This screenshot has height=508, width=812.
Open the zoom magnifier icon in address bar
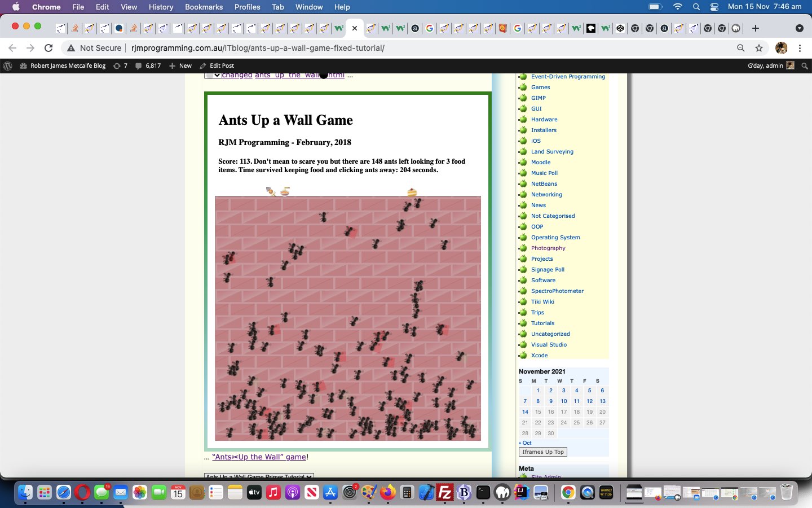(741, 48)
